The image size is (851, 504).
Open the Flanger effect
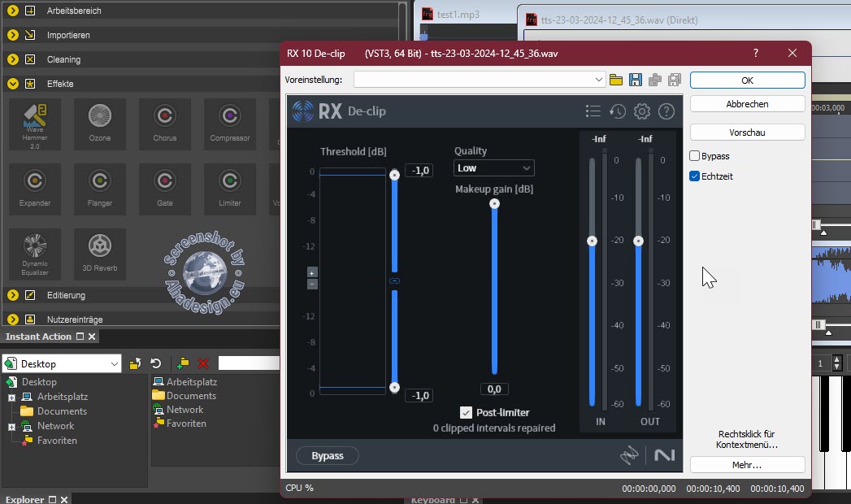(100, 189)
